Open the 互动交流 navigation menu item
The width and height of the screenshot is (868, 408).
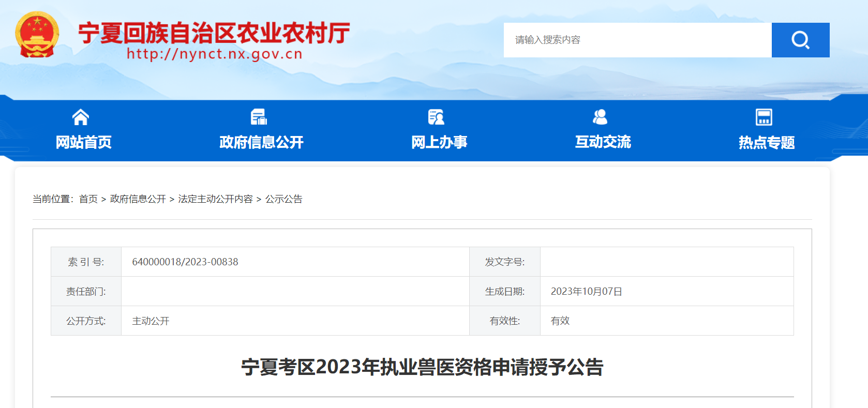[x=603, y=142]
